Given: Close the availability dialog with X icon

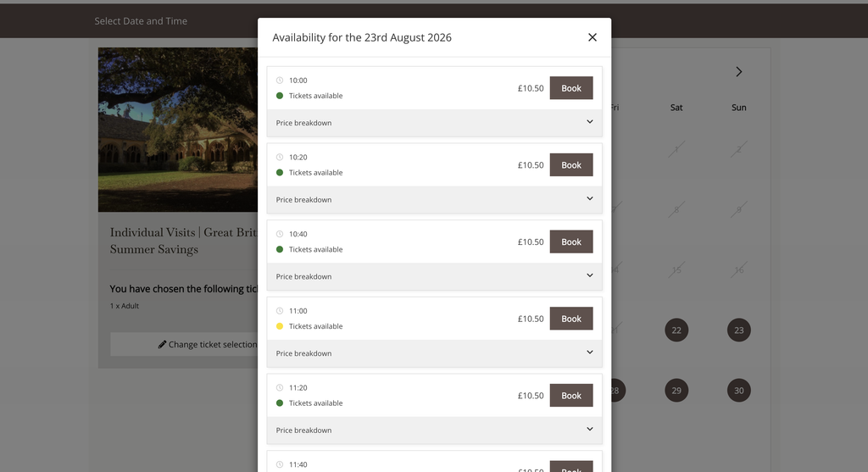Looking at the screenshot, I should click(593, 37).
